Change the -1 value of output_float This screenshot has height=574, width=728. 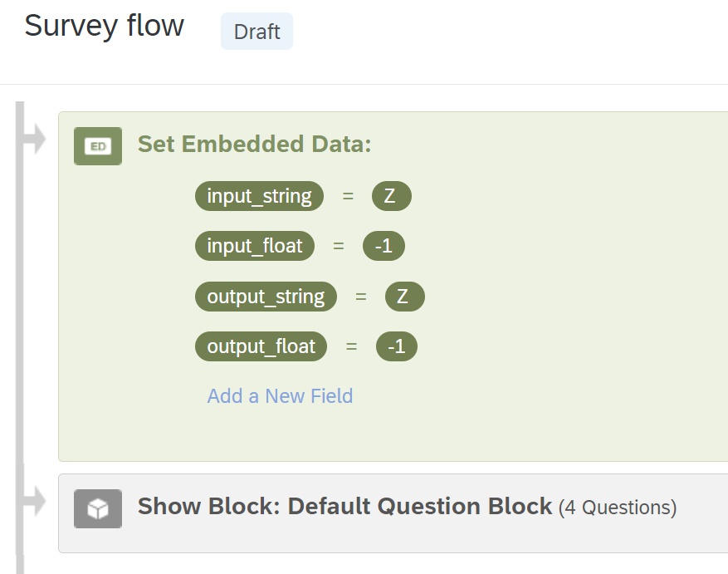396,346
